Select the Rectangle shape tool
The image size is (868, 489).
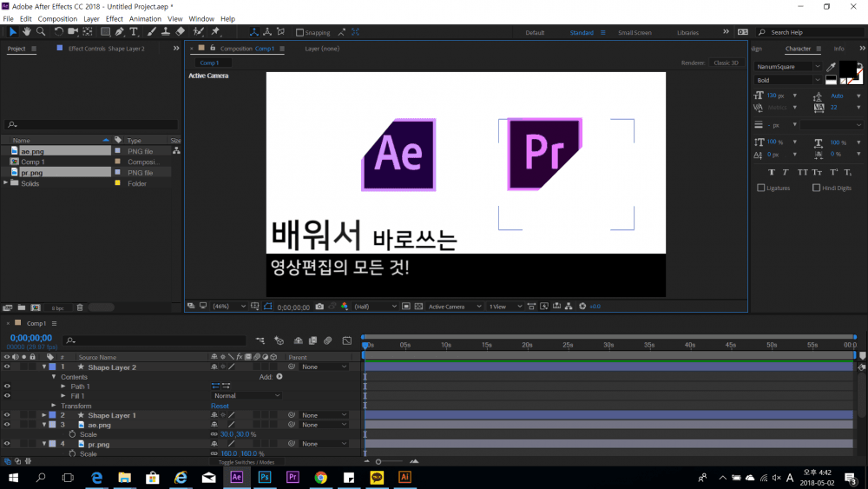105,32
